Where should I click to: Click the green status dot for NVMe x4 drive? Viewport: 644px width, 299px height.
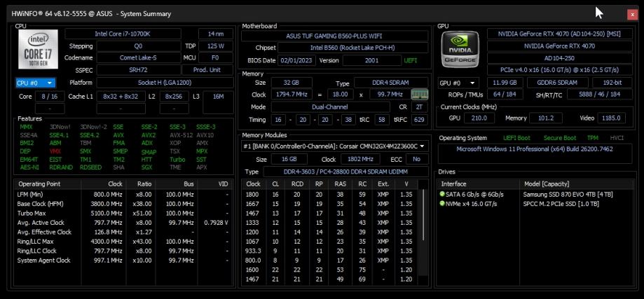point(442,204)
